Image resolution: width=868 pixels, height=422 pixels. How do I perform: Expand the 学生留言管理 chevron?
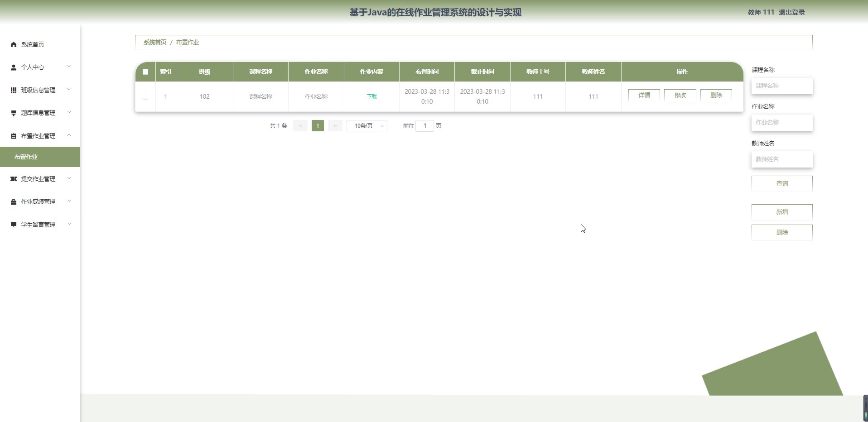(x=69, y=224)
